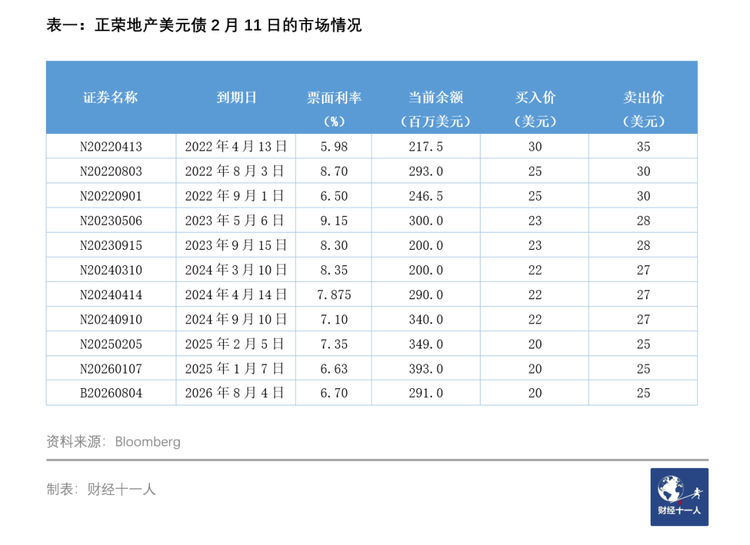Select the 到期日 column header
Image resolution: width=750 pixels, height=545 pixels.
(x=236, y=98)
